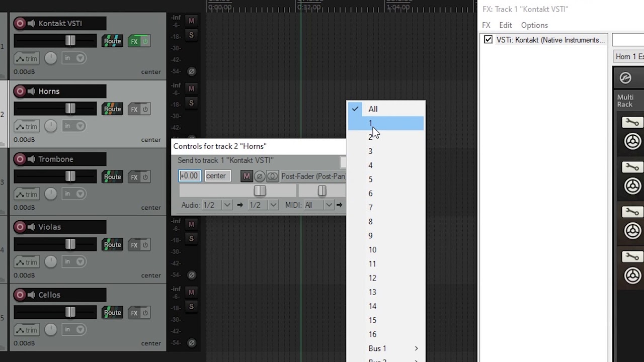Open trim envelope mode on Violas track

27,262
